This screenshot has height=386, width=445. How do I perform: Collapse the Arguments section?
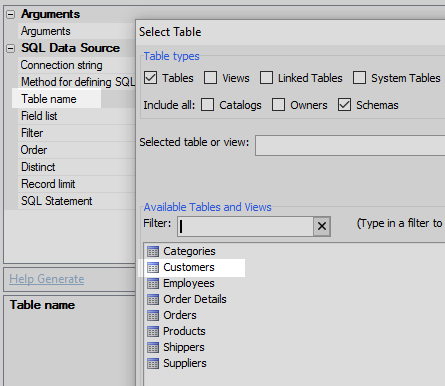click(x=11, y=14)
